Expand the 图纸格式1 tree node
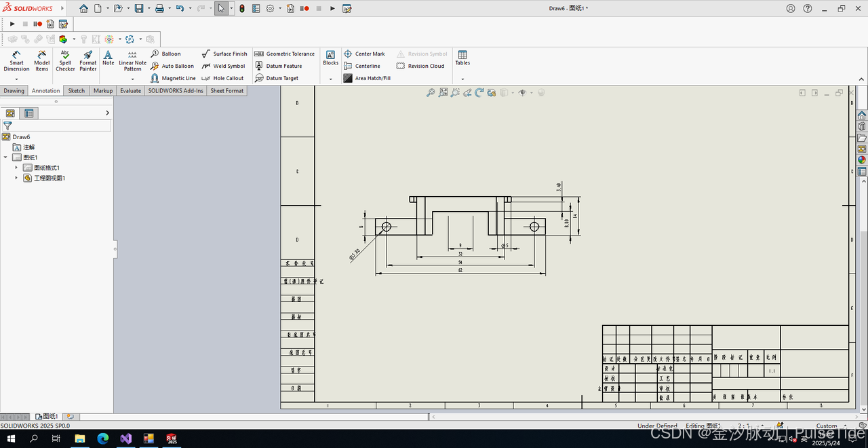The width and height of the screenshot is (868, 448). click(16, 168)
